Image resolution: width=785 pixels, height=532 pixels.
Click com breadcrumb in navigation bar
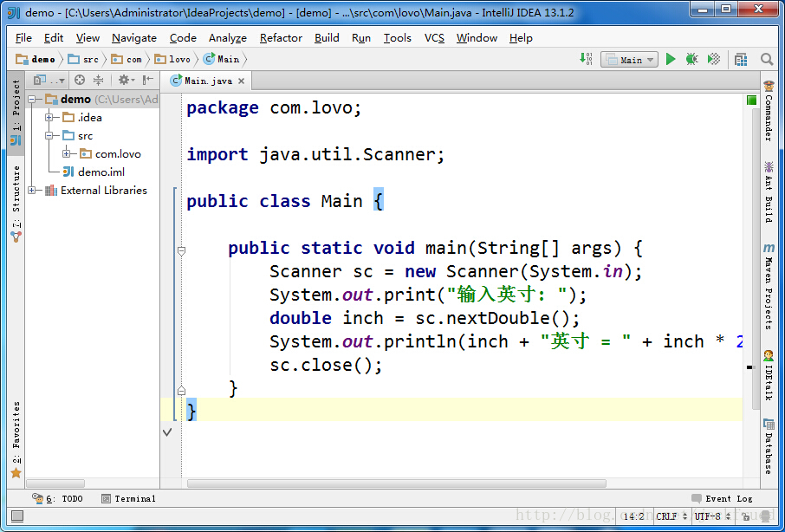point(127,60)
